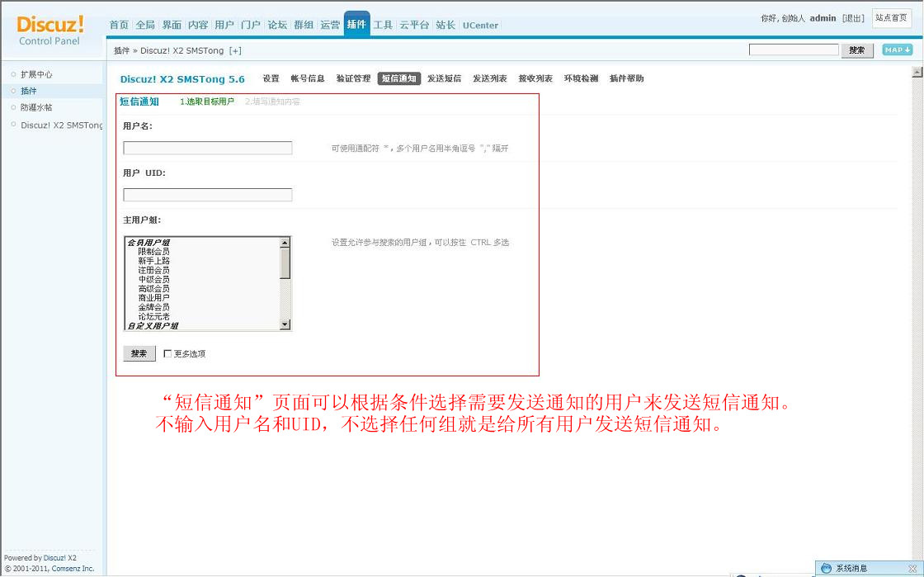Click the 用户名 input field
Image resolution: width=924 pixels, height=577 pixels.
tap(207, 148)
